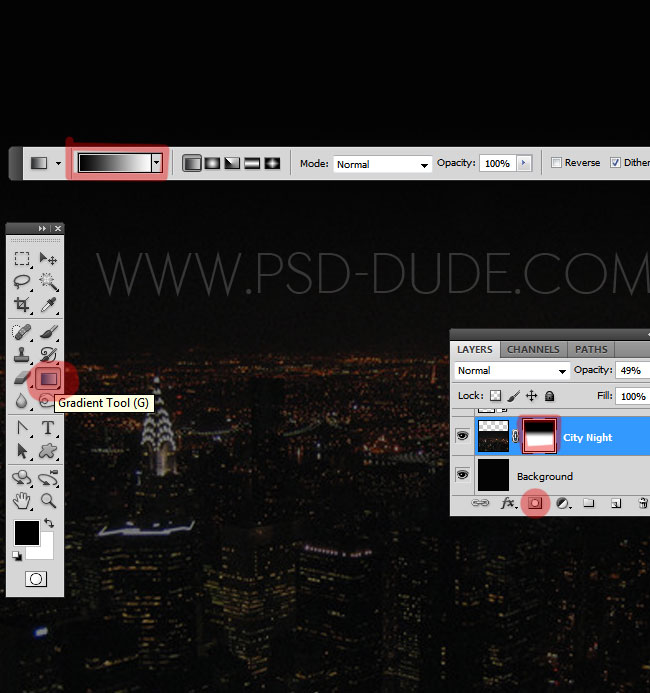Viewport: 650px width, 693px height.
Task: Create a new group folder
Action: click(x=589, y=503)
